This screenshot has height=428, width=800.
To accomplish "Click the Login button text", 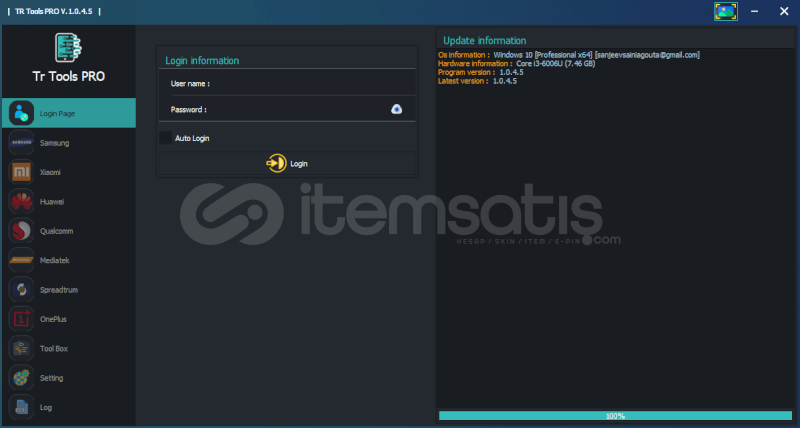I will point(299,164).
